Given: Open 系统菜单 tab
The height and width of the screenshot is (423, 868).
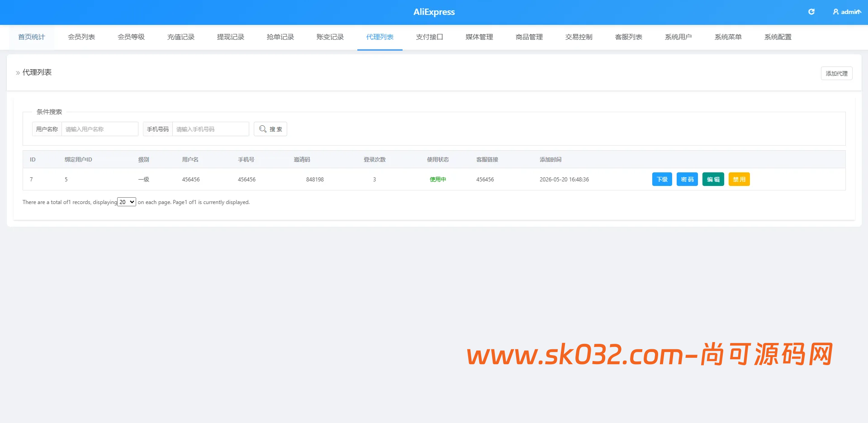Looking at the screenshot, I should coord(728,37).
